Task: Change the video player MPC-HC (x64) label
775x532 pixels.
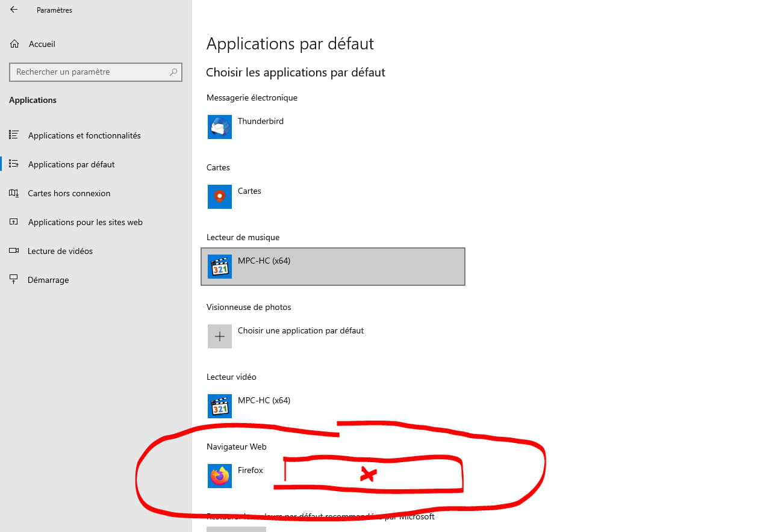Action: pos(264,400)
